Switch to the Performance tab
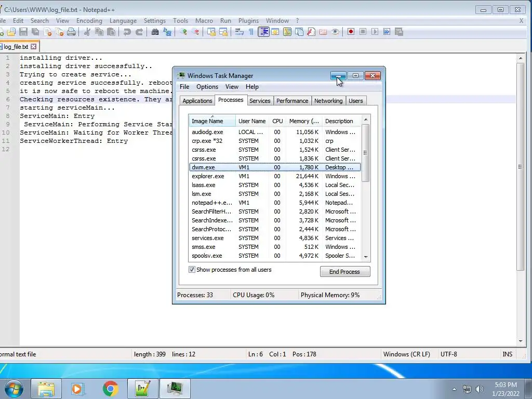 [292, 101]
